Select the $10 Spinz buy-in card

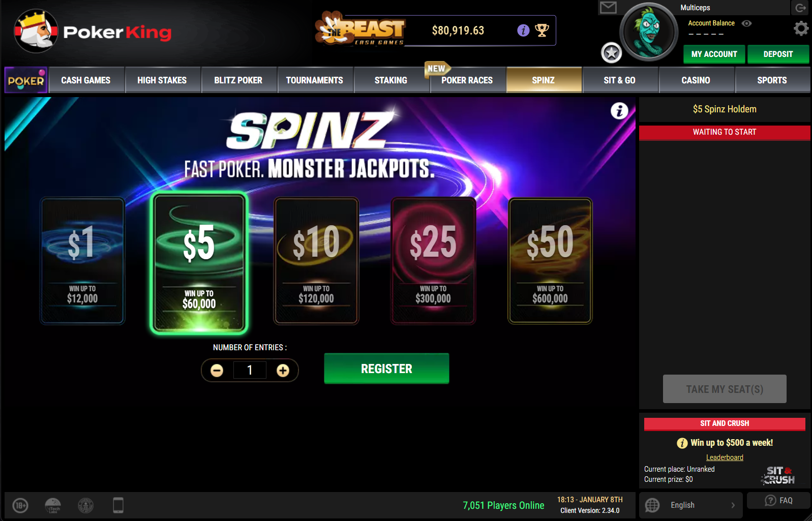coord(316,261)
